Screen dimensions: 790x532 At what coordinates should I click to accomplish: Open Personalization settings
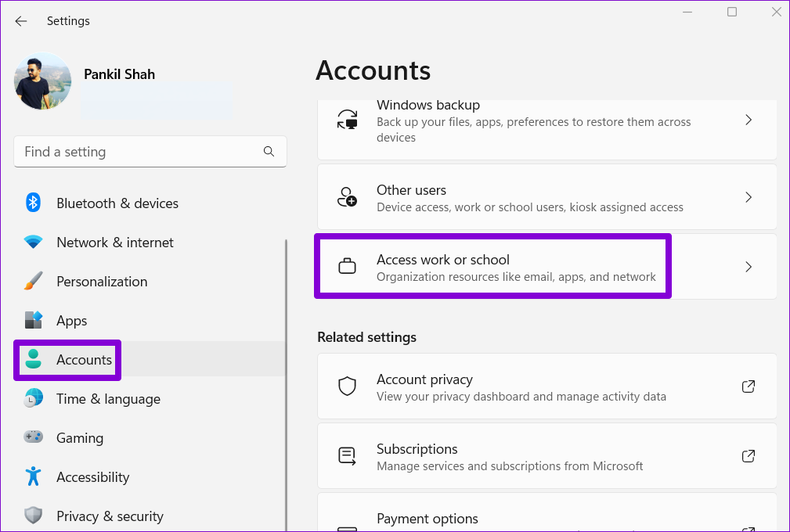[x=150, y=282]
